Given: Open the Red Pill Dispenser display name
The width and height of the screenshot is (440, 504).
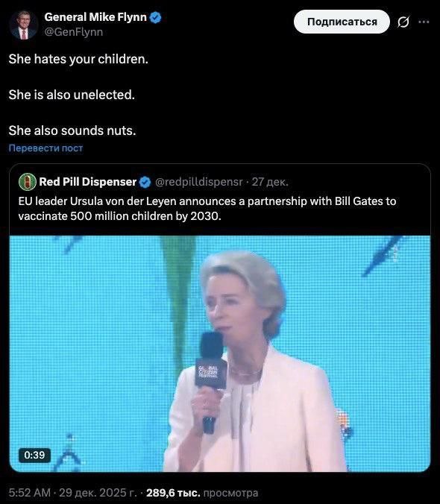Looking at the screenshot, I should pos(88,182).
